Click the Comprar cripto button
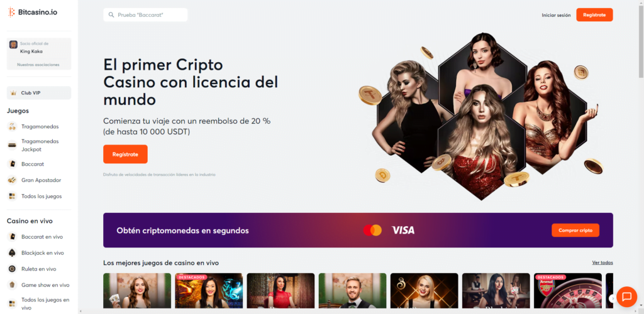The image size is (644, 314). coord(575,230)
